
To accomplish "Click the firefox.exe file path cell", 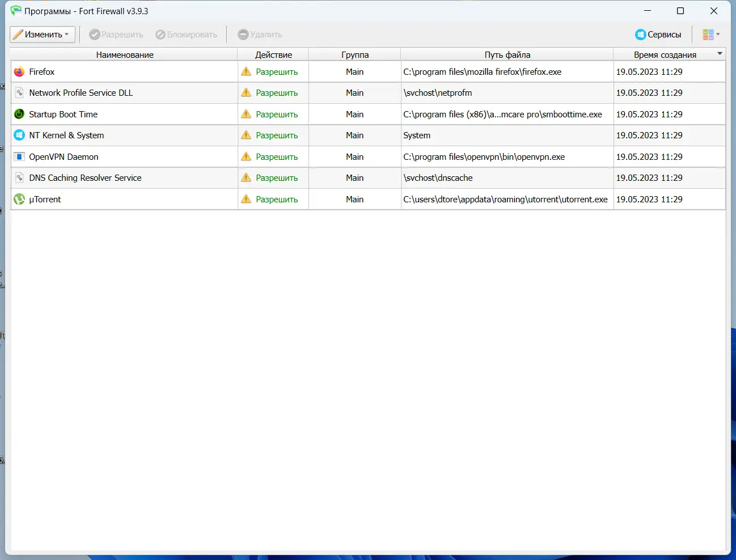I will tap(507, 72).
